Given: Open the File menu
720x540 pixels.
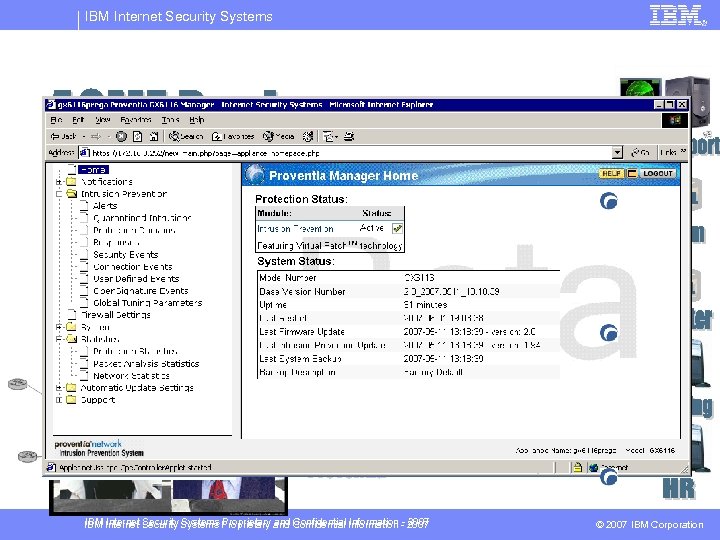Looking at the screenshot, I should coord(56,120).
